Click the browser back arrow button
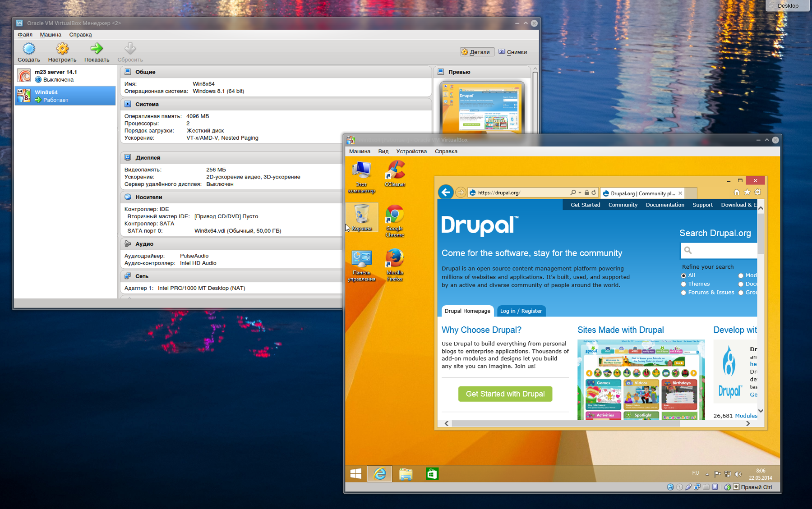812x509 pixels. (446, 193)
